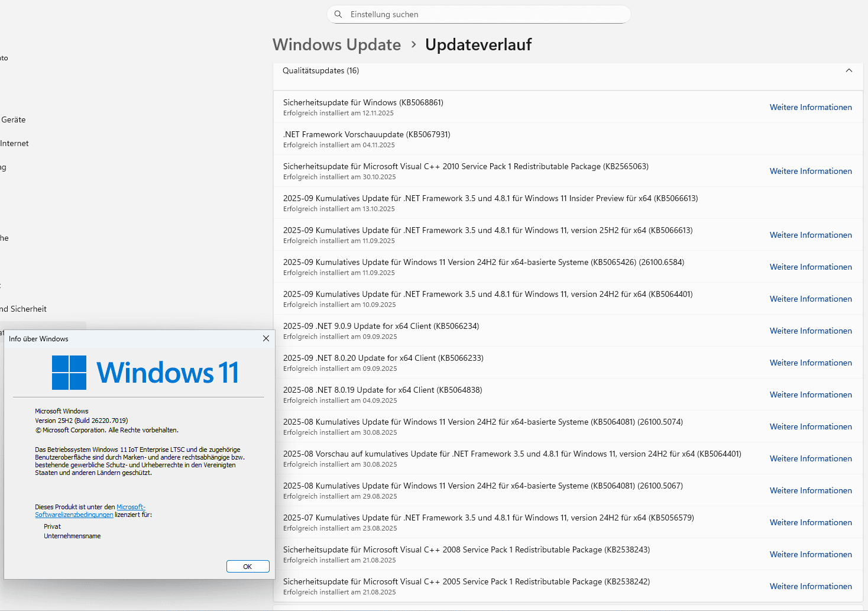Click the 'Updateverlauf' page heading

478,44
